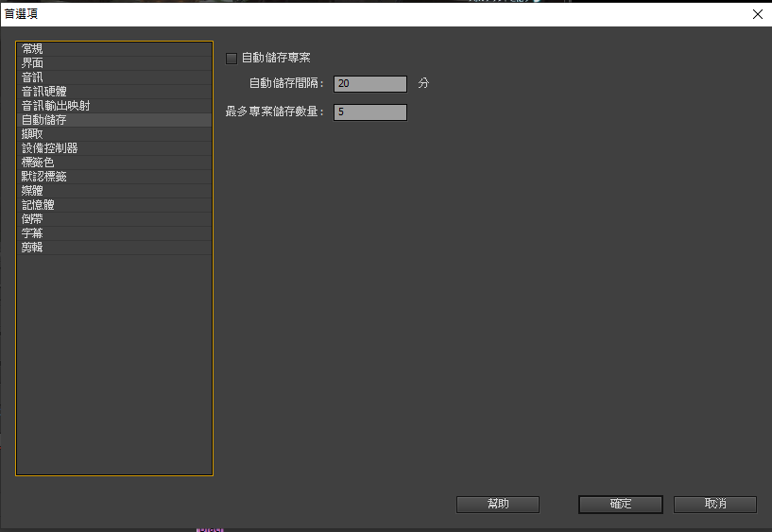Enable the 自動儲存專案 checkbox
Viewport: 772px width, 532px height.
click(232, 59)
